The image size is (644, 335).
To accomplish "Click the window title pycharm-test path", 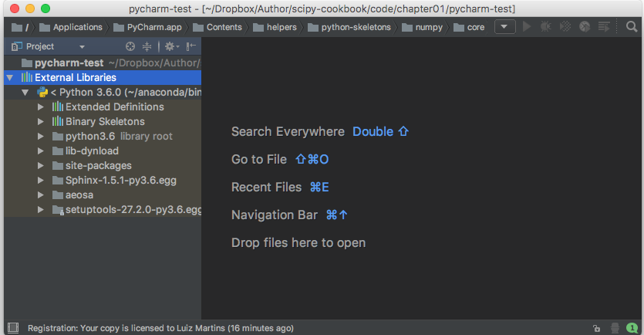I will [x=322, y=8].
